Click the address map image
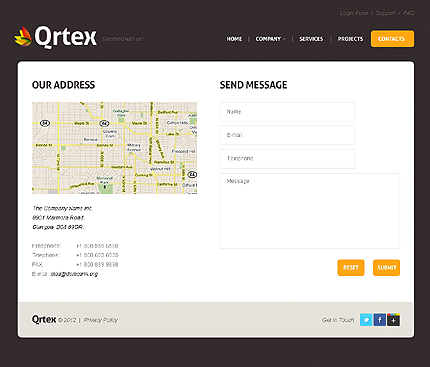The image size is (430, 367). pos(114,148)
